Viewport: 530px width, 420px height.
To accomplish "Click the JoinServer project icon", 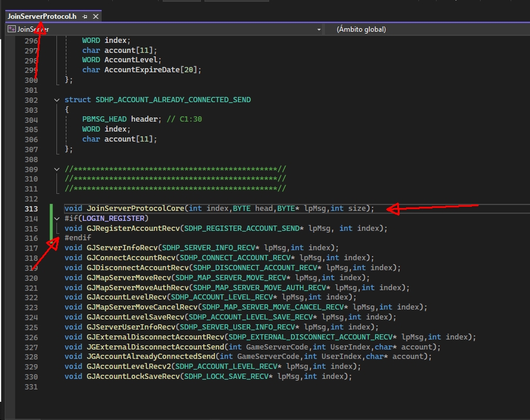I will point(12,29).
